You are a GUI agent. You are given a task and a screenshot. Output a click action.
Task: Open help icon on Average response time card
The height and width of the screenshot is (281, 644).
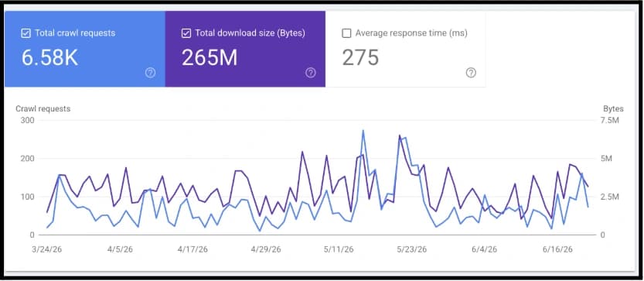pos(471,73)
